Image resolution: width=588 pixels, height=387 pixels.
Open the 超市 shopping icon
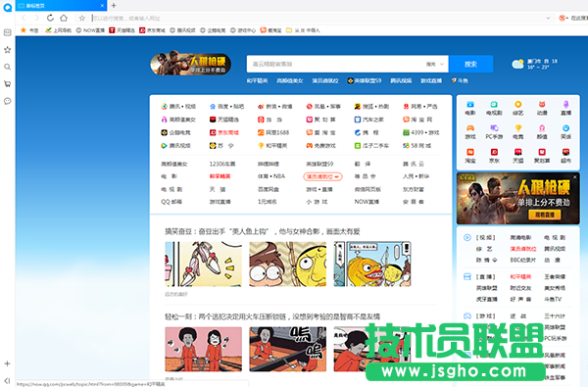[x=565, y=156]
